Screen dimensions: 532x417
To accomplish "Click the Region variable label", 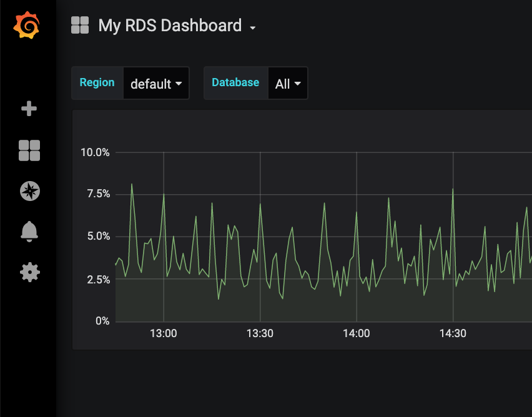I will click(x=97, y=82).
